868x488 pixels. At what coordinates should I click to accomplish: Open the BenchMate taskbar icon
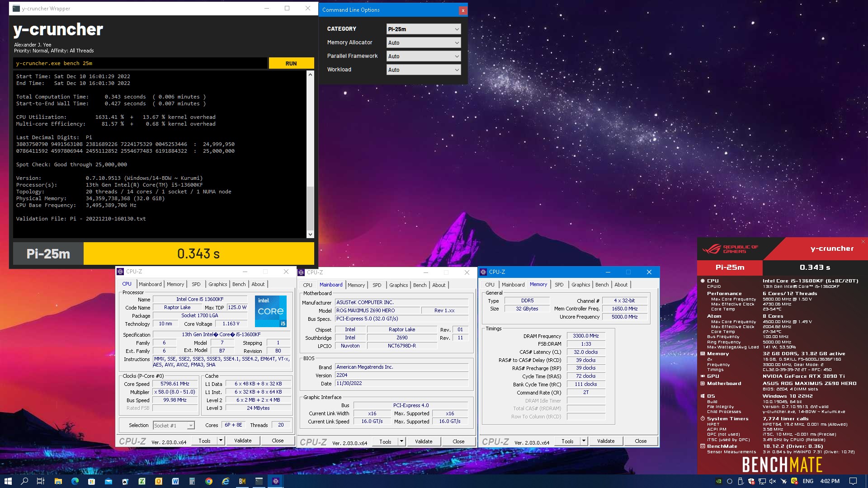242,481
